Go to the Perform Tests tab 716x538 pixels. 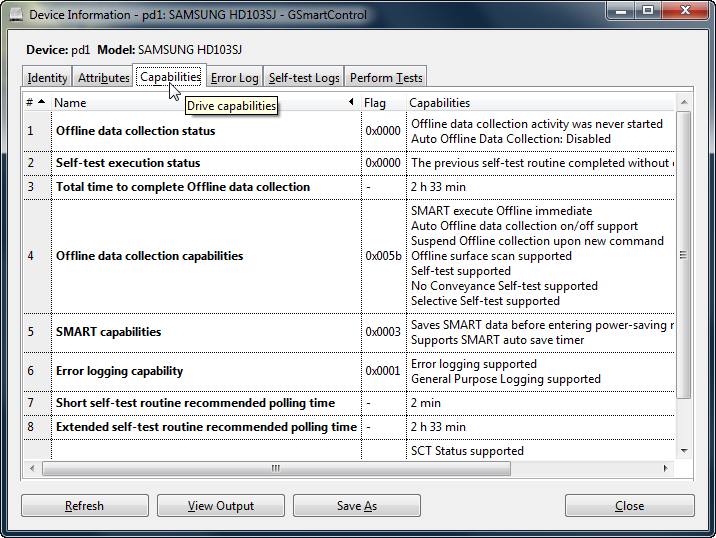tap(386, 78)
